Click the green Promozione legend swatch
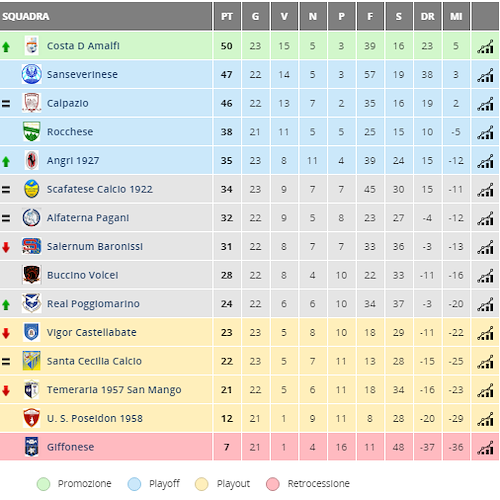Screen dimensions: 500x500 pos(43,484)
